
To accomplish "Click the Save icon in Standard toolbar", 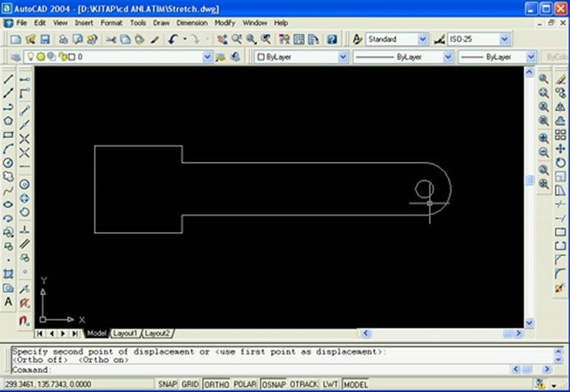I will click(x=45, y=39).
